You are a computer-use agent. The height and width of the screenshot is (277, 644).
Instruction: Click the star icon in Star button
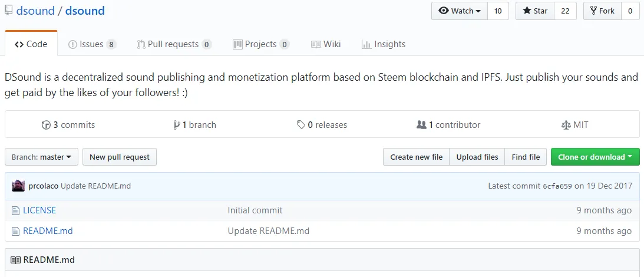(527, 11)
